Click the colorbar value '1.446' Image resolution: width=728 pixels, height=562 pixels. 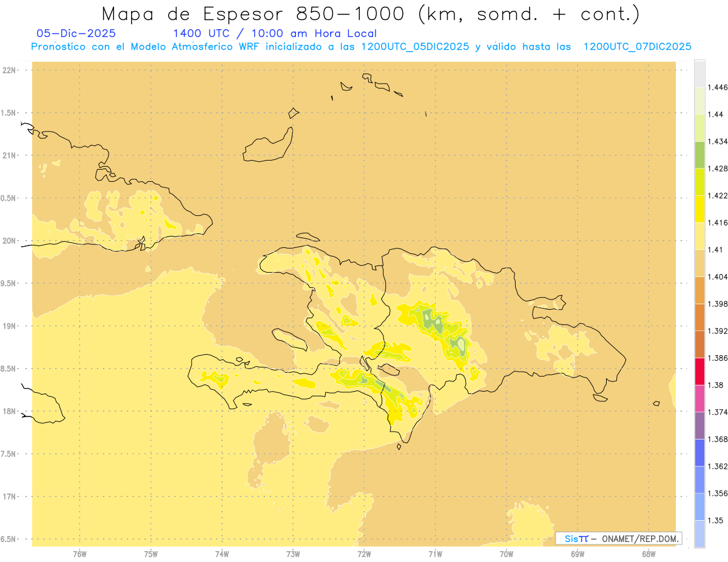point(717,87)
